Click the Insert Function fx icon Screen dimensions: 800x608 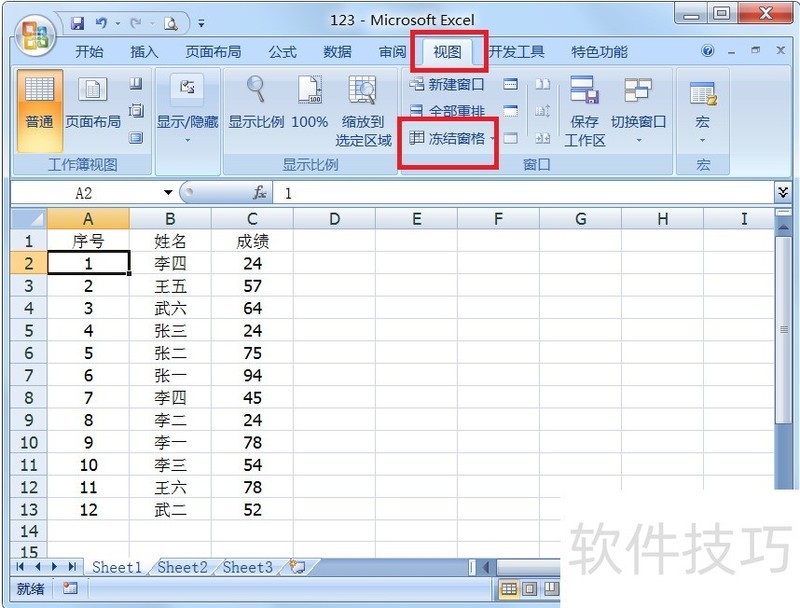pyautogui.click(x=258, y=192)
